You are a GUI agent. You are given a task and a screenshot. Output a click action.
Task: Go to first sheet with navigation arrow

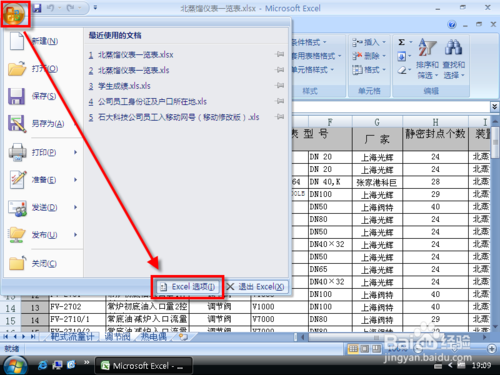pos(6,337)
